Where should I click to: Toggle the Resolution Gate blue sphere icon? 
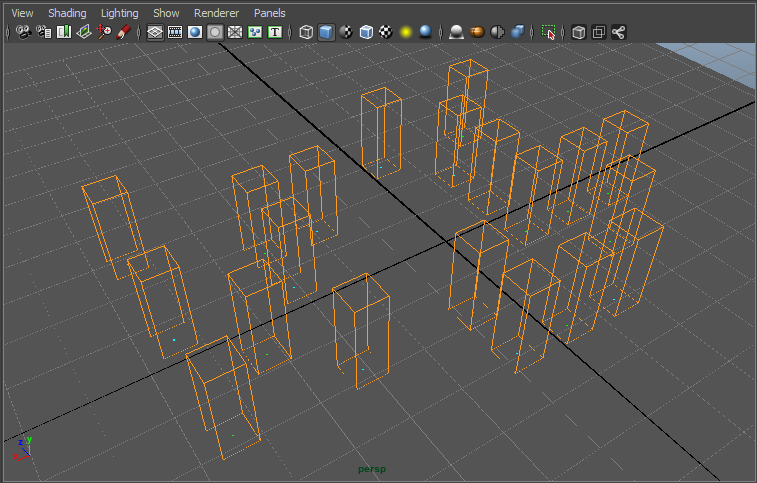tap(195, 32)
